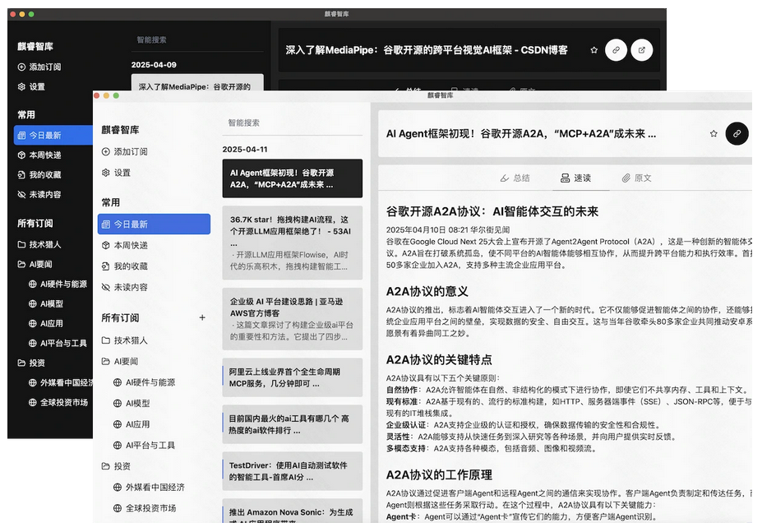Click 添加订阅 in the dark back window
Screen dimensions: 762x532
39,67
